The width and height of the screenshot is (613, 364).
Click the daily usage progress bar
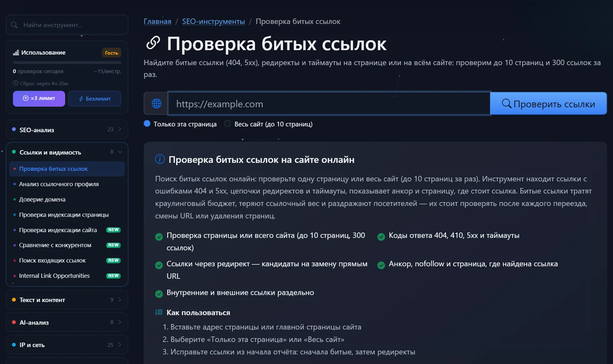(x=67, y=62)
